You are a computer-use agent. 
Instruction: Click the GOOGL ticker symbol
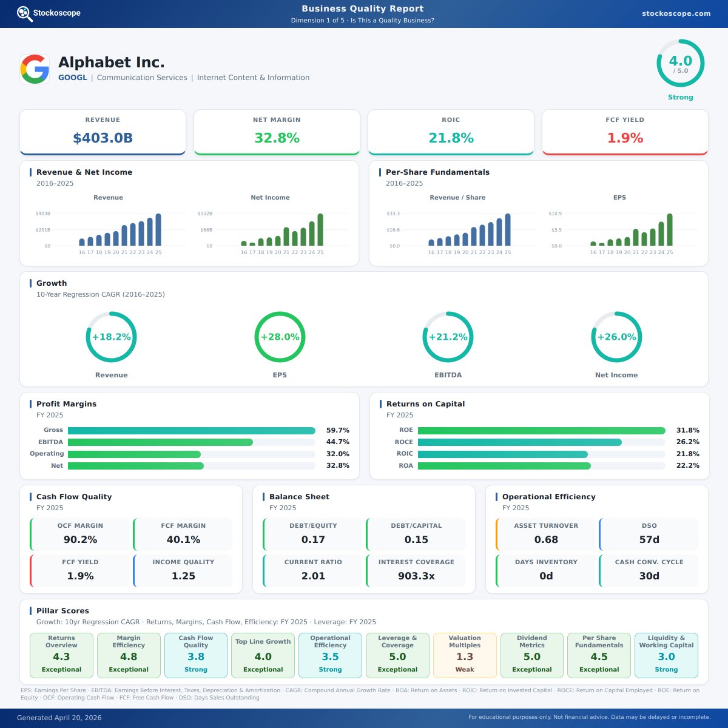(73, 78)
